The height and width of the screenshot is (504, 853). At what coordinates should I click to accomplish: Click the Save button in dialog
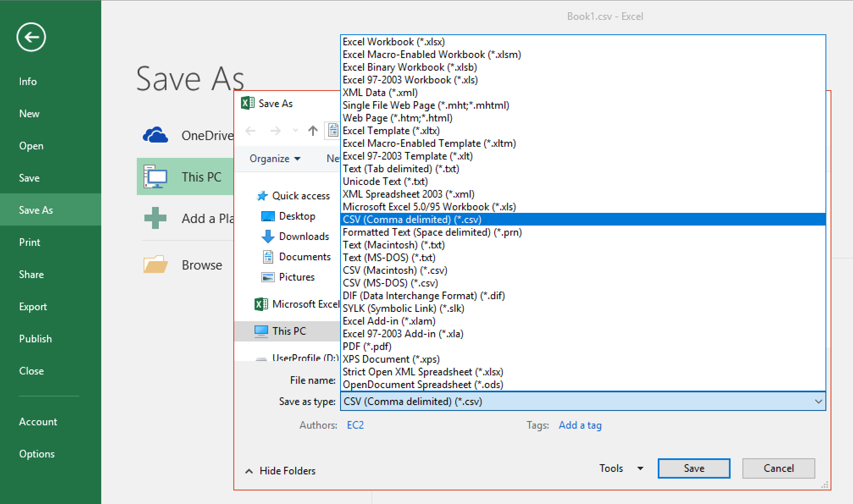pos(693,468)
